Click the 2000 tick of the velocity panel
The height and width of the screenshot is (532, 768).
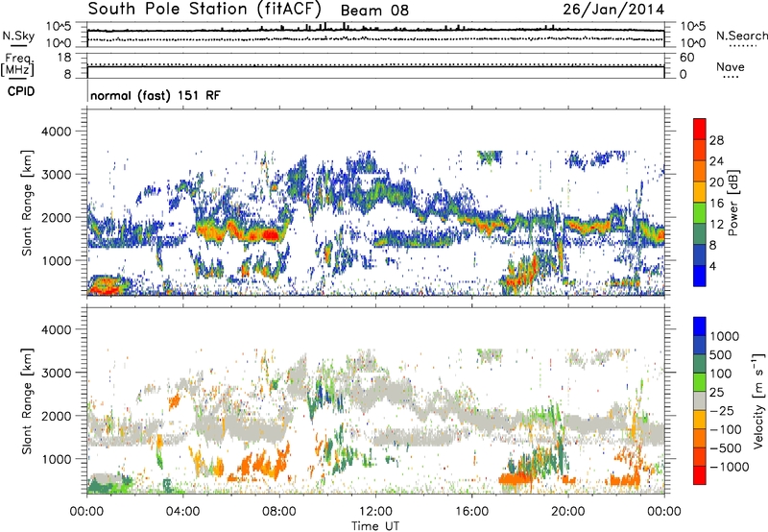pyautogui.click(x=56, y=416)
